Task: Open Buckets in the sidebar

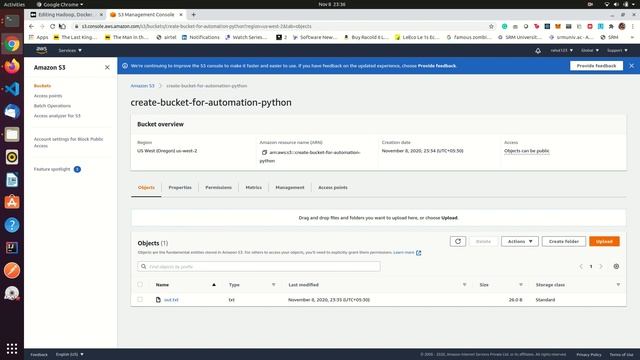Action: click(x=42, y=86)
